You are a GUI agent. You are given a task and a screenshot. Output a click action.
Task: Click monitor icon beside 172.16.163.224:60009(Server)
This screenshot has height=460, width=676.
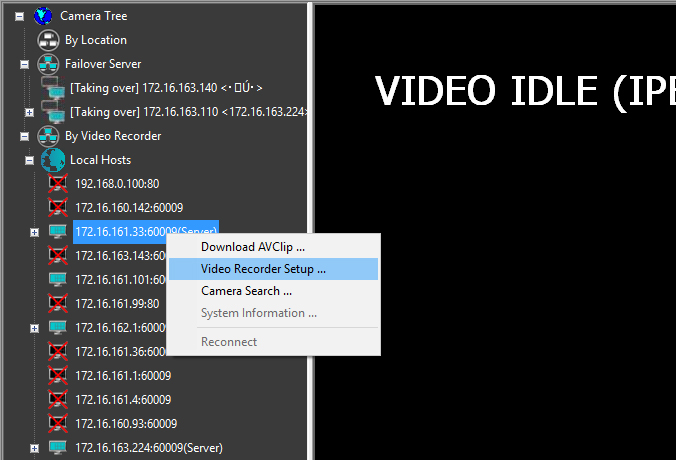pos(60,447)
